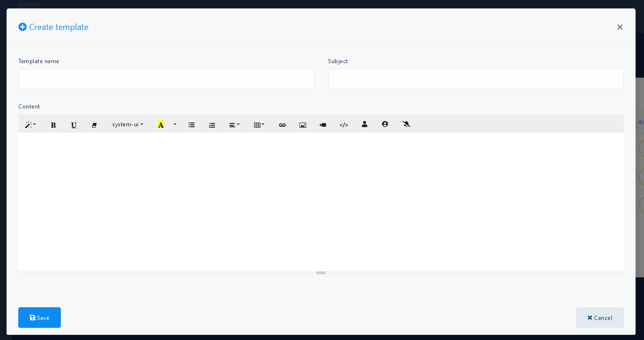Click the crossed-out bell icon
The image size is (644, 340).
pyautogui.click(x=406, y=124)
